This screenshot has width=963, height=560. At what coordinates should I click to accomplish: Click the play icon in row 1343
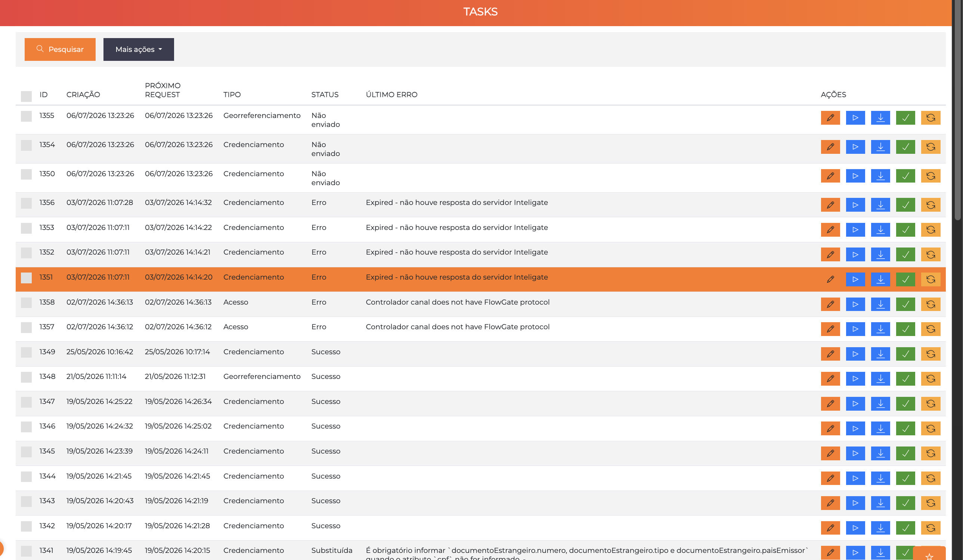tap(855, 503)
